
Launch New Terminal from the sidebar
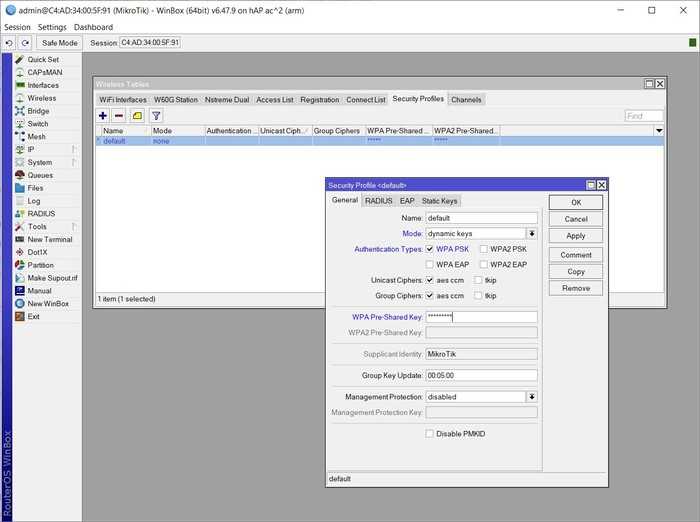click(20, 239)
